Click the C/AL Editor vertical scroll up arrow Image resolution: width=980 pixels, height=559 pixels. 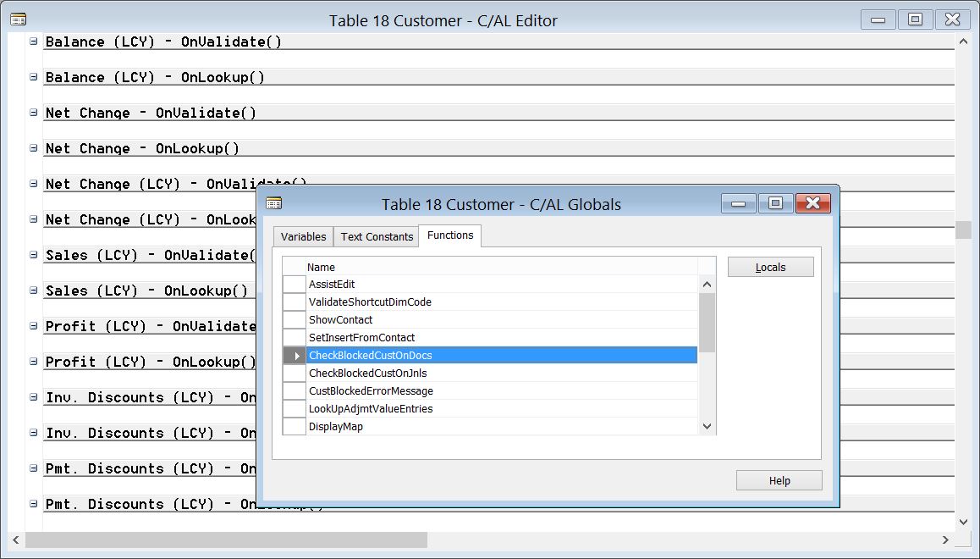963,42
